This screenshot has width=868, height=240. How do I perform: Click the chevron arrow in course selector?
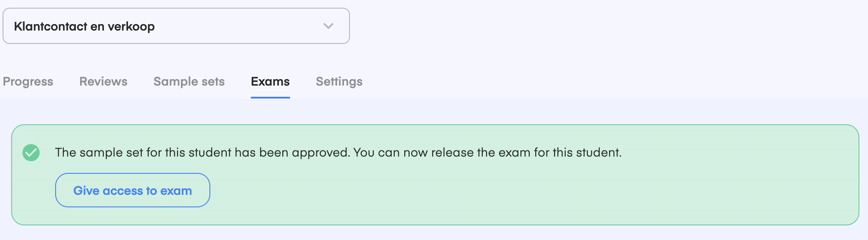coord(328,26)
